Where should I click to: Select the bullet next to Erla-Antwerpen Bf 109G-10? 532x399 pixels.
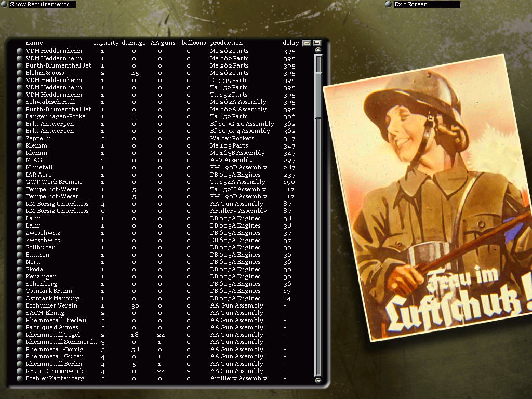(20, 124)
